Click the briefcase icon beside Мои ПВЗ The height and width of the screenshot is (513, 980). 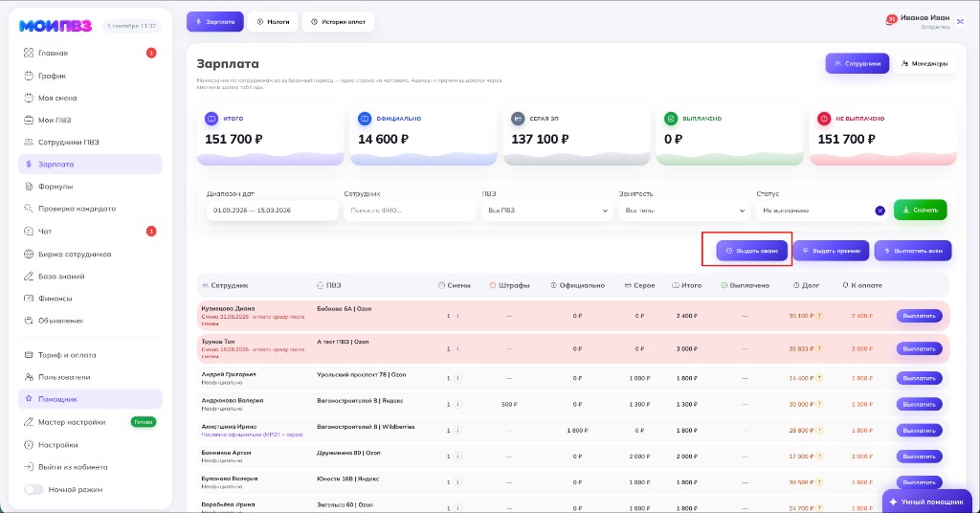click(x=28, y=120)
